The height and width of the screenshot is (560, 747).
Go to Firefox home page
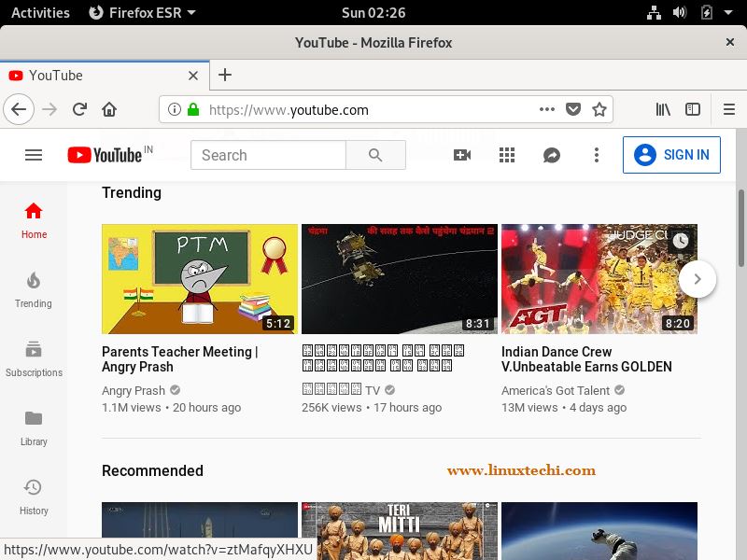pos(109,109)
